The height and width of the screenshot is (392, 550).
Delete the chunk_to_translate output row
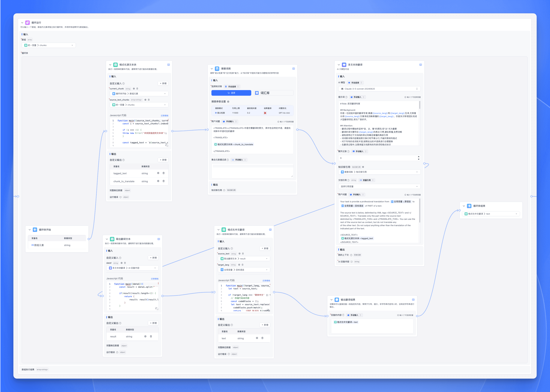(164, 181)
